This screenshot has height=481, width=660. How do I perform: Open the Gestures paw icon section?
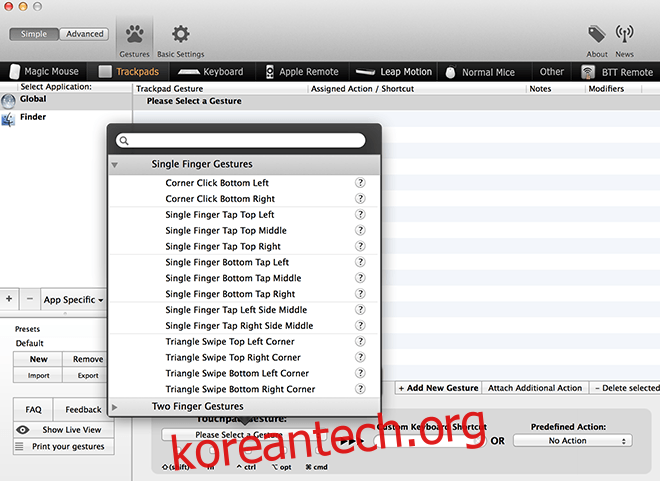point(134,35)
